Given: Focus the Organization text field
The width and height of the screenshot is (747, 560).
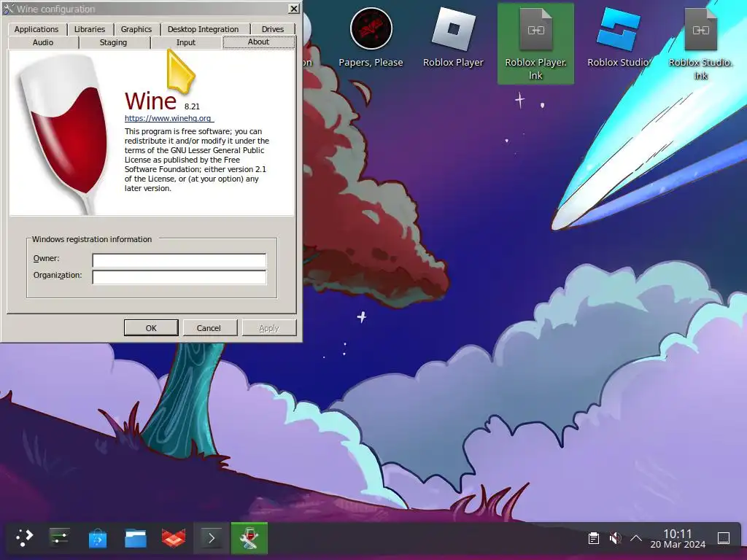Looking at the screenshot, I should point(179,277).
